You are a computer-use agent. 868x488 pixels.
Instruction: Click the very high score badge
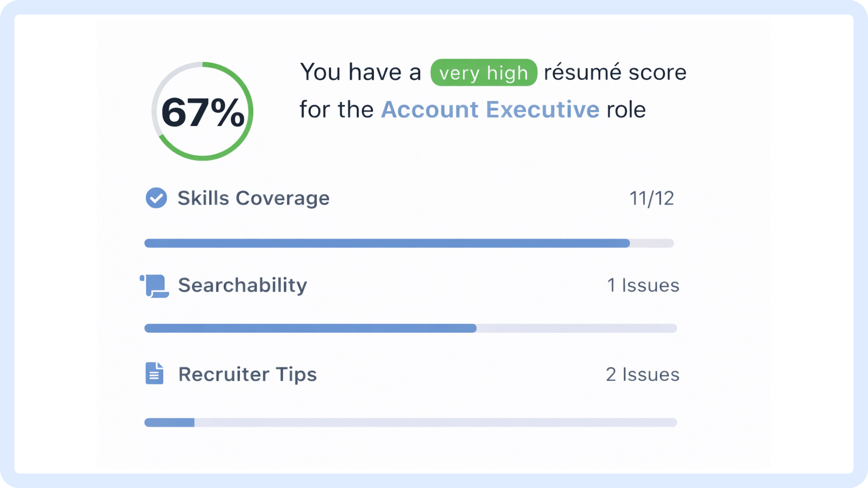483,72
